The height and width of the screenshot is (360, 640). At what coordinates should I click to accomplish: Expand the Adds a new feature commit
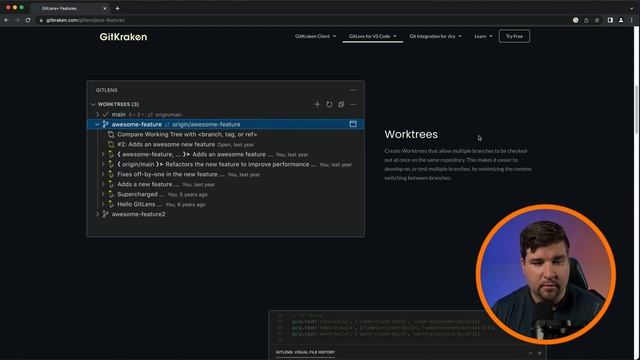click(103, 184)
